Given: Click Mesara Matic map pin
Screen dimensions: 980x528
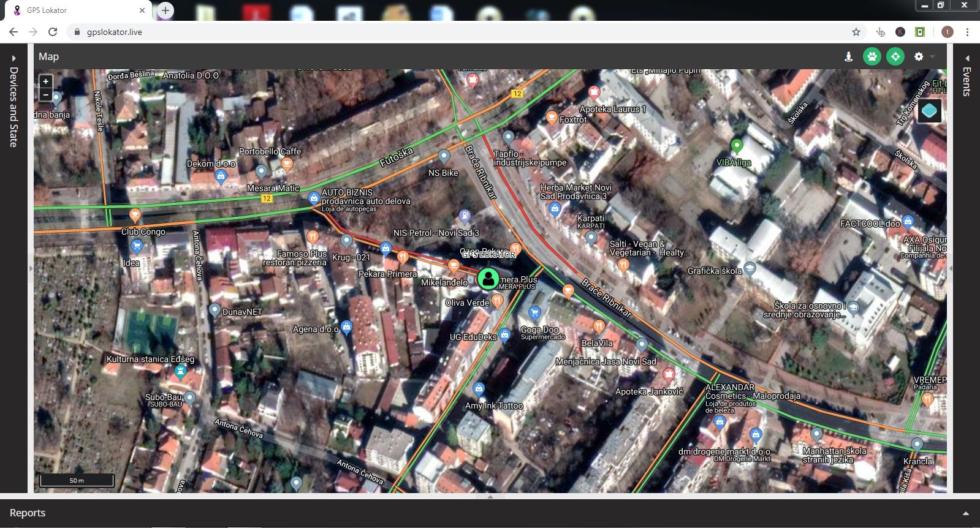Looking at the screenshot, I should click(261, 172).
